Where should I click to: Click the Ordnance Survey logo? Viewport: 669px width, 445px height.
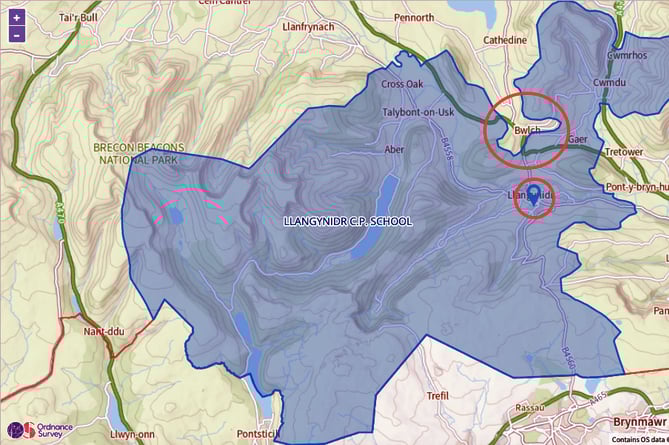(x=40, y=430)
